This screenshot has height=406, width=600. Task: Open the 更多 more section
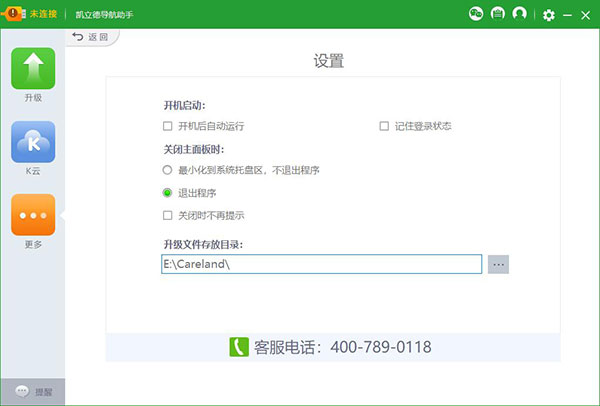33,215
